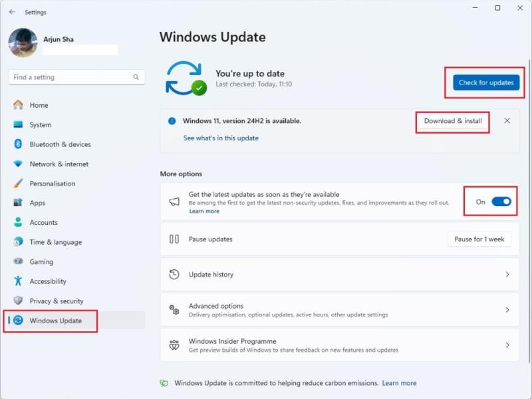The height and width of the screenshot is (399, 532).
Task: Click Download & install for version 24H2
Action: (452, 122)
